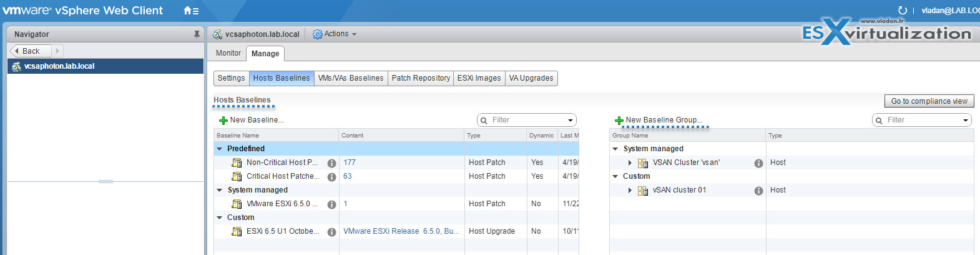
Task: Click group icon of VSAN Cluster 'vsan'
Action: point(643,163)
